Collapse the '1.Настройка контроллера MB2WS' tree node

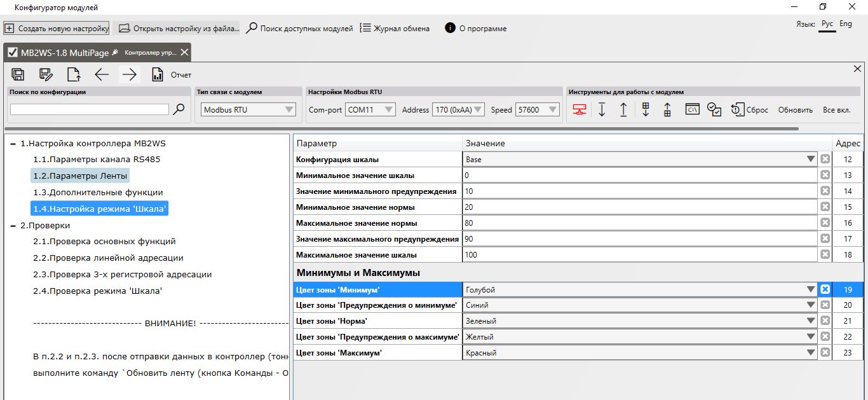13,144
